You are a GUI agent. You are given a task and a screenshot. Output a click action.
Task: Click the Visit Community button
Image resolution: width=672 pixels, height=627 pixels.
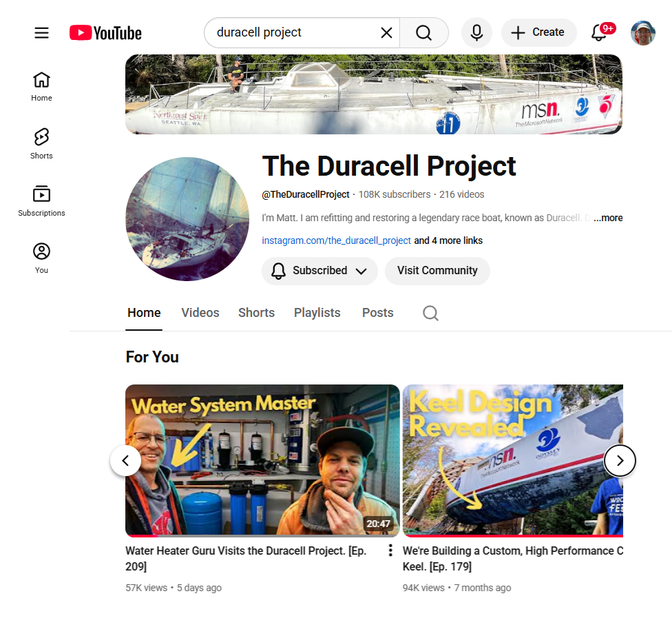tap(437, 271)
